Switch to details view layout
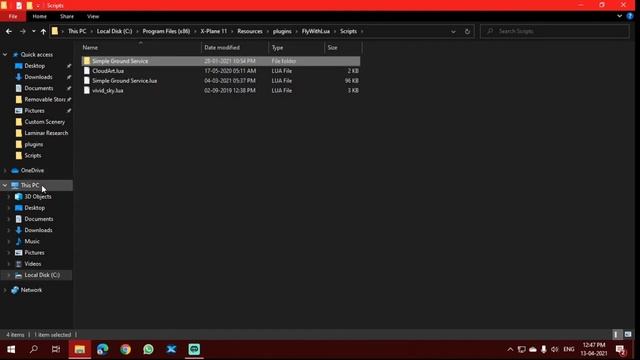Screen dimensions: 640x360 pos(617,335)
